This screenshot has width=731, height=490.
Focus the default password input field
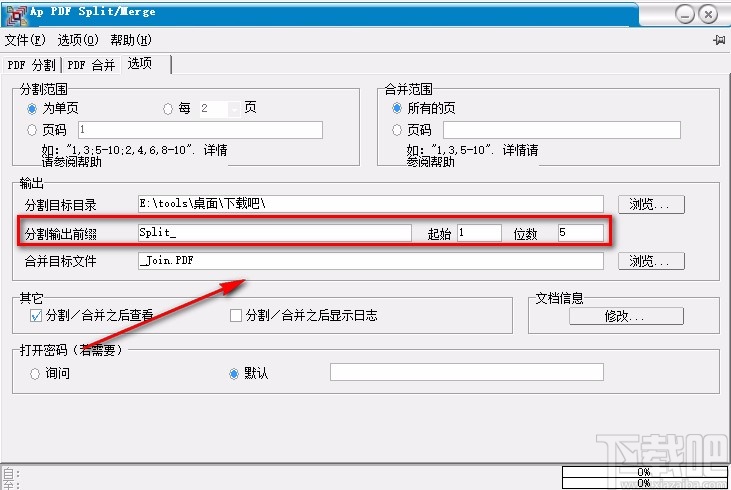pyautogui.click(x=467, y=372)
